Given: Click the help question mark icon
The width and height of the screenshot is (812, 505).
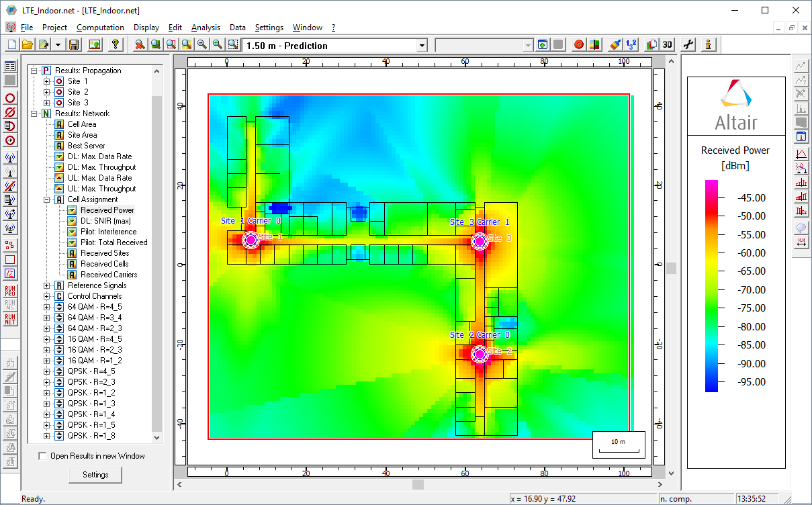Looking at the screenshot, I should click(116, 45).
